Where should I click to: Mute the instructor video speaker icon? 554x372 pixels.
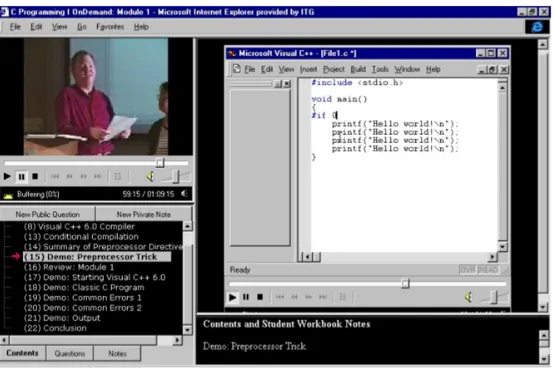[x=150, y=176]
